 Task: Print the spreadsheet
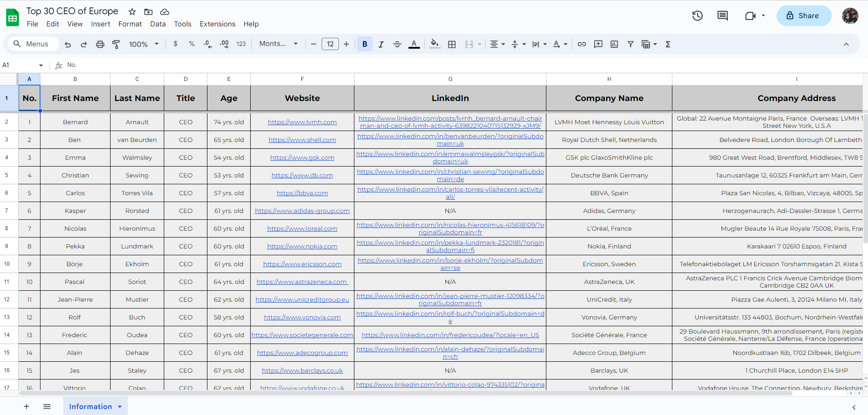100,44
